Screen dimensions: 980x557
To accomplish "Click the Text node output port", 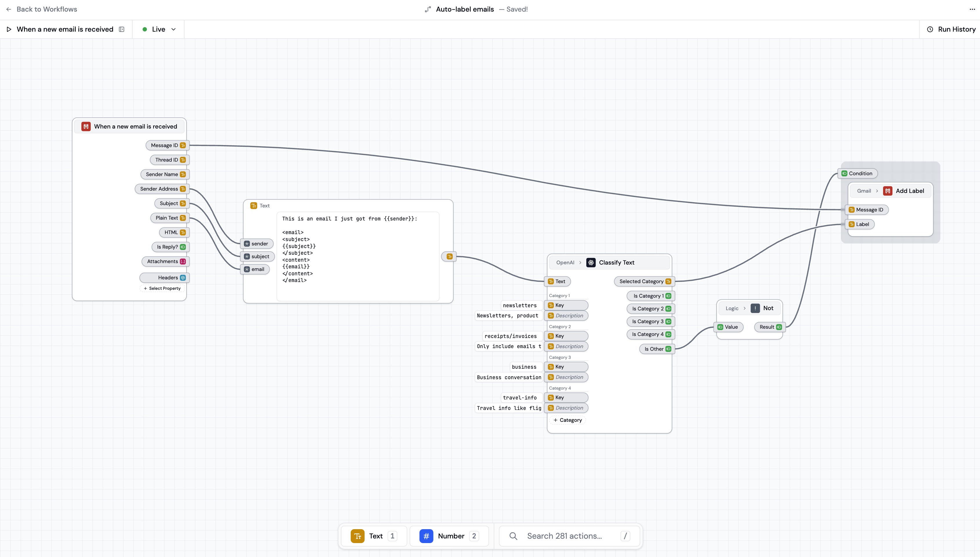I will 449,257.
